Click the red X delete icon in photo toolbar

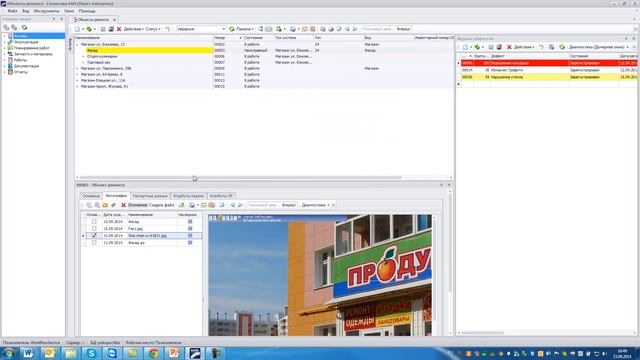click(x=123, y=205)
